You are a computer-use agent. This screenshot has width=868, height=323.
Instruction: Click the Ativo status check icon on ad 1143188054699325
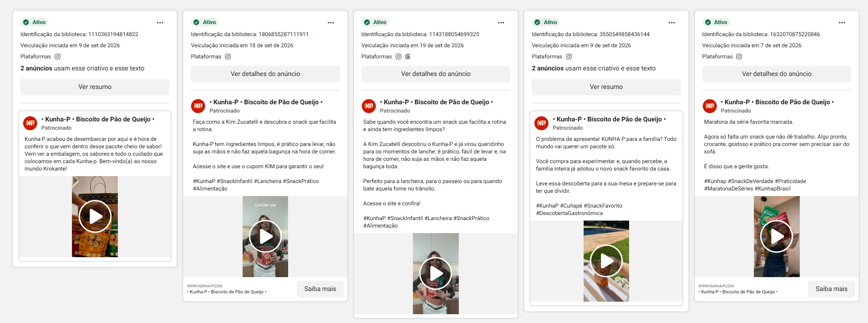point(367,22)
